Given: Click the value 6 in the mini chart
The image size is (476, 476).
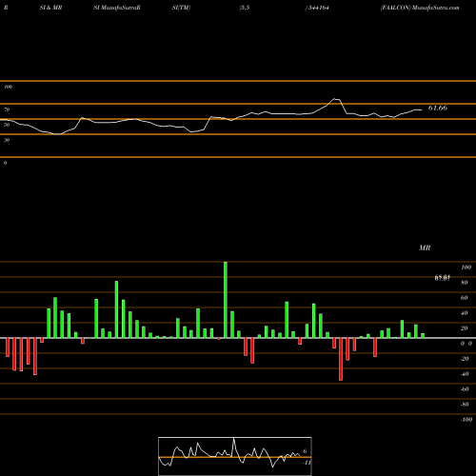Looking at the screenshot, I should tap(305, 451).
